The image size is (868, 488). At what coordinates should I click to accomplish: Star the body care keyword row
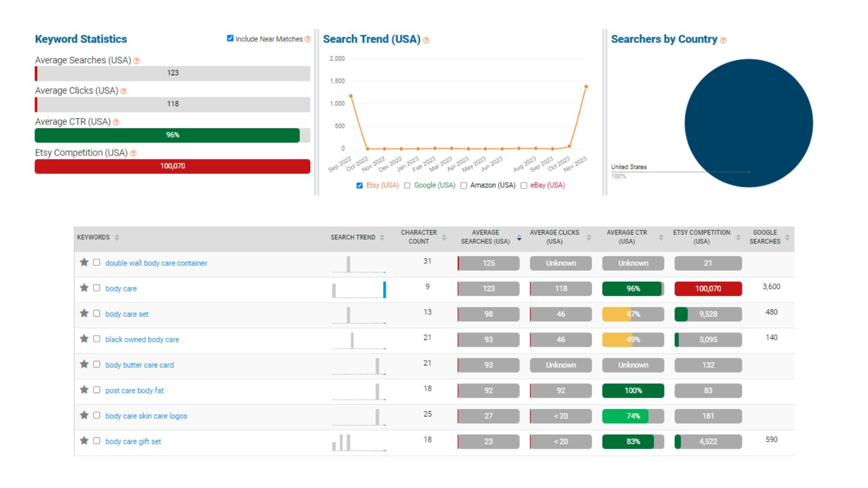84,288
